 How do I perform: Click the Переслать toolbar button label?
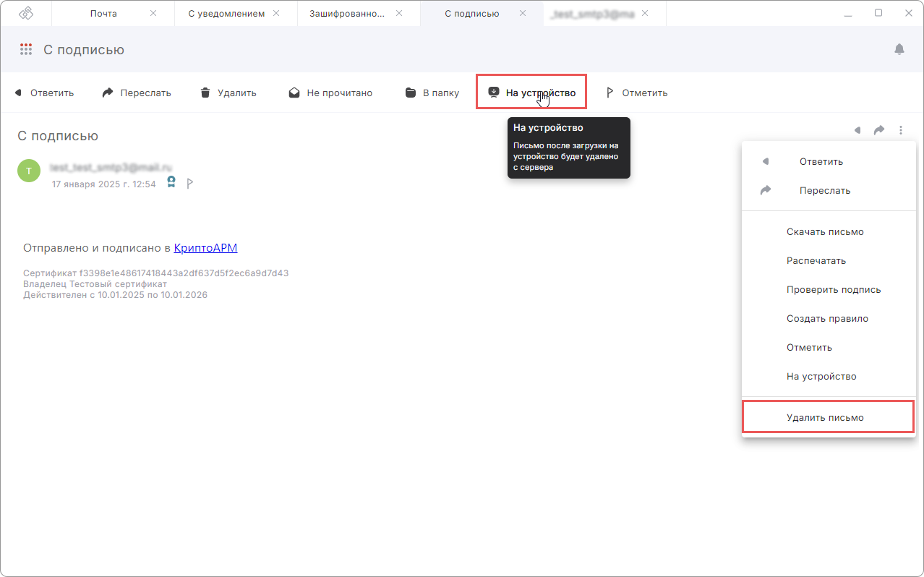(146, 93)
